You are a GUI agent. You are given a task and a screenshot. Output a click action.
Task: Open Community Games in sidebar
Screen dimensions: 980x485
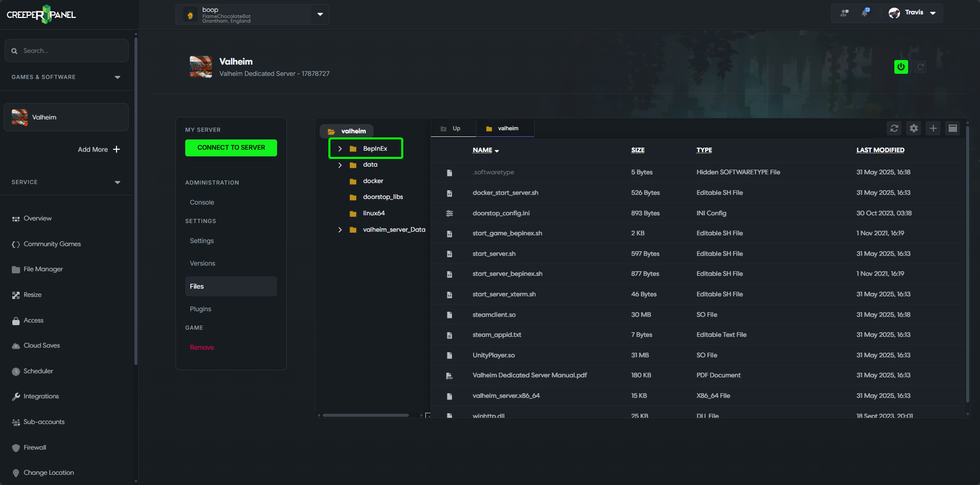[46, 244]
